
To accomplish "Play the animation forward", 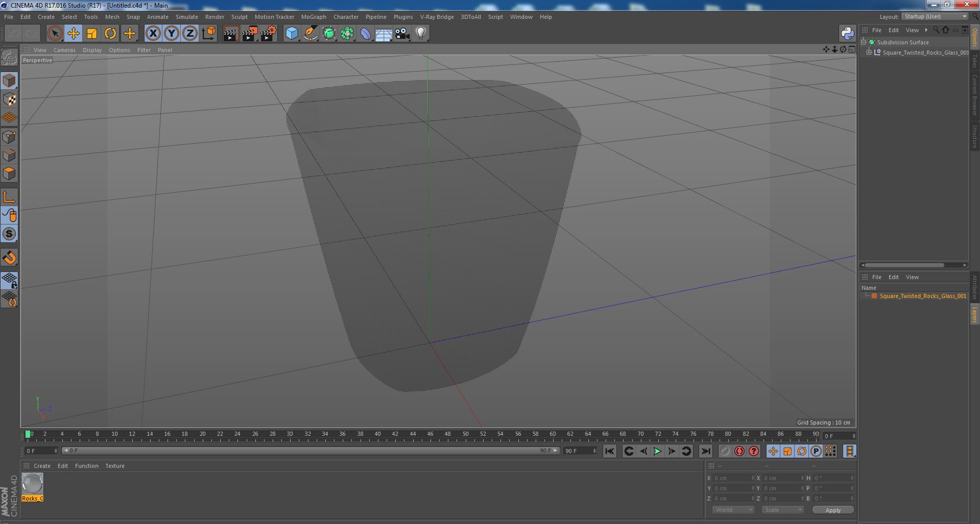I will coord(657,451).
